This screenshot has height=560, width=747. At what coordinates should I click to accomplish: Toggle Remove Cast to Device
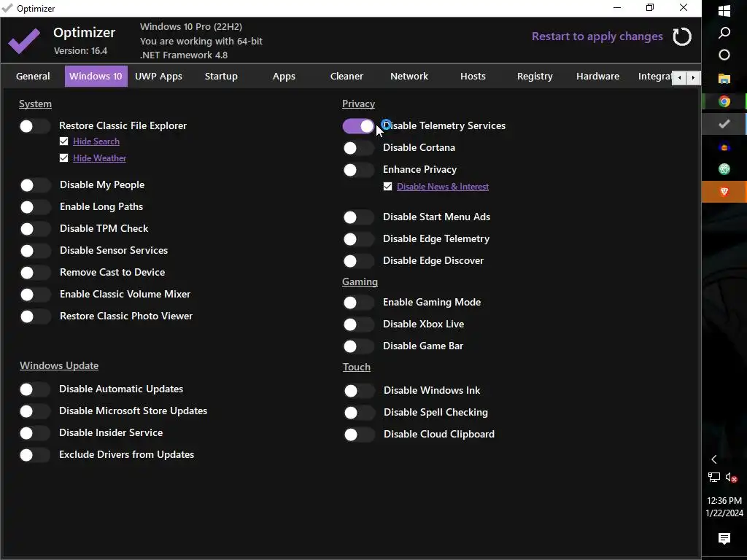point(35,273)
